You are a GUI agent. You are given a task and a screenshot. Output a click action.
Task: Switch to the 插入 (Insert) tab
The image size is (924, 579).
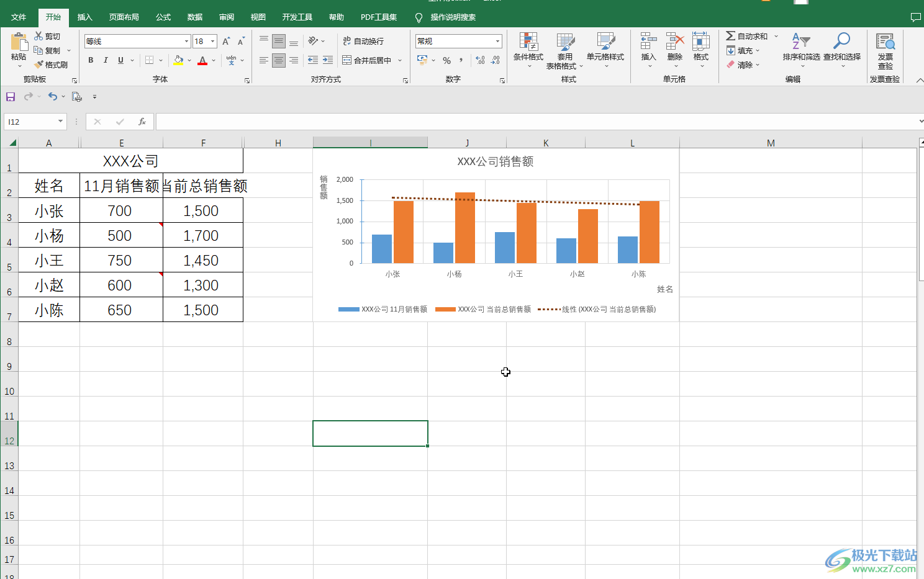tap(84, 17)
